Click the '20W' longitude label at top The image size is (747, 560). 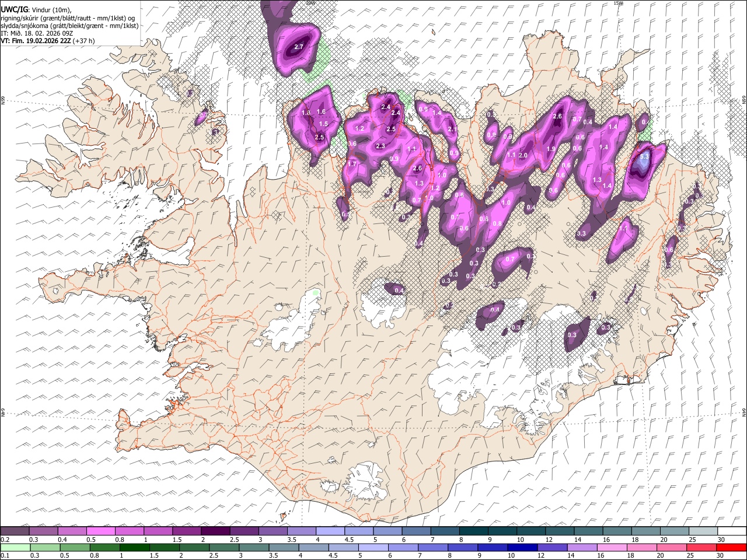pyautogui.click(x=310, y=3)
